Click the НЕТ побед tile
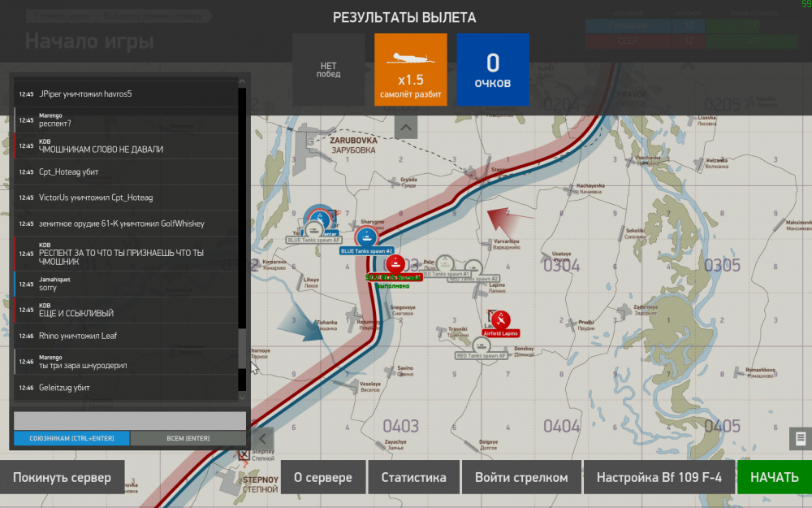The width and height of the screenshot is (812, 508). (x=328, y=70)
